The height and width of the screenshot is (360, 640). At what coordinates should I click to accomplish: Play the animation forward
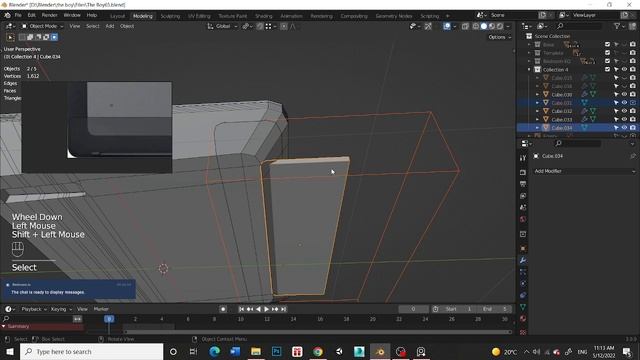tap(267, 309)
